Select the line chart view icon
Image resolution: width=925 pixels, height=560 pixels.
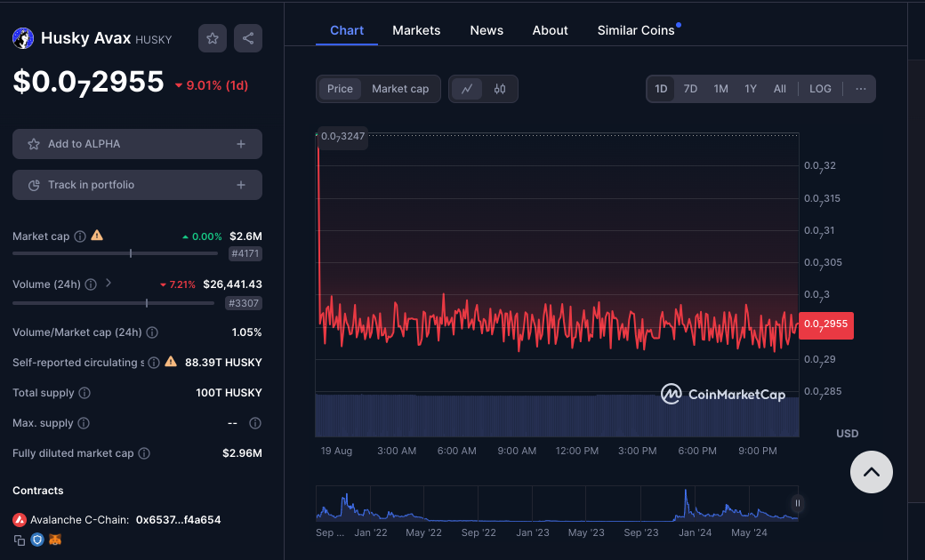coord(467,89)
